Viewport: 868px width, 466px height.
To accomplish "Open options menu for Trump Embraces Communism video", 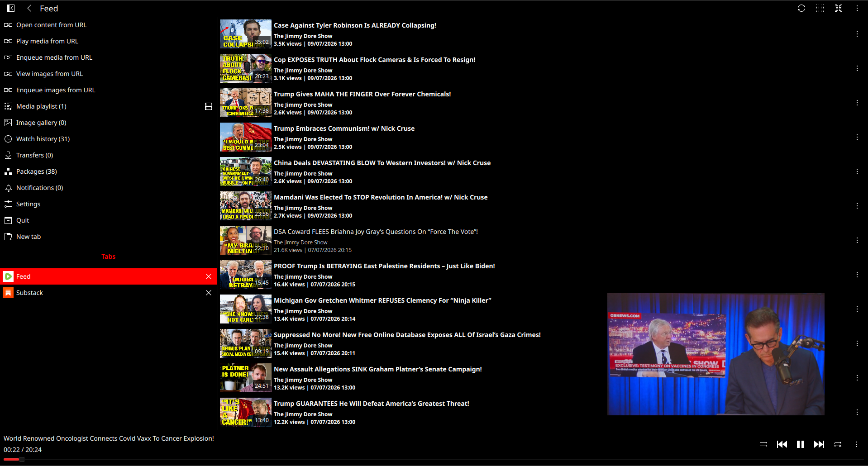I will 857,137.
